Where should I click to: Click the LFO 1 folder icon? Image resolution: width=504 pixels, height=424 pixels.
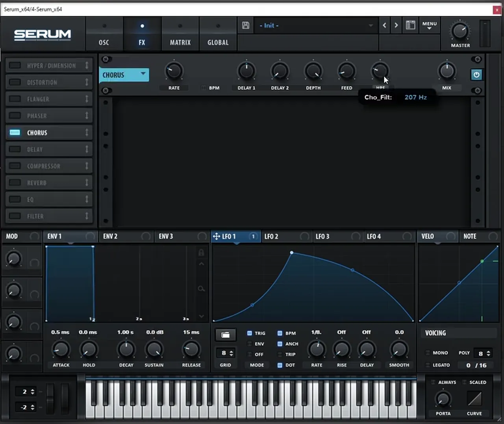point(226,335)
